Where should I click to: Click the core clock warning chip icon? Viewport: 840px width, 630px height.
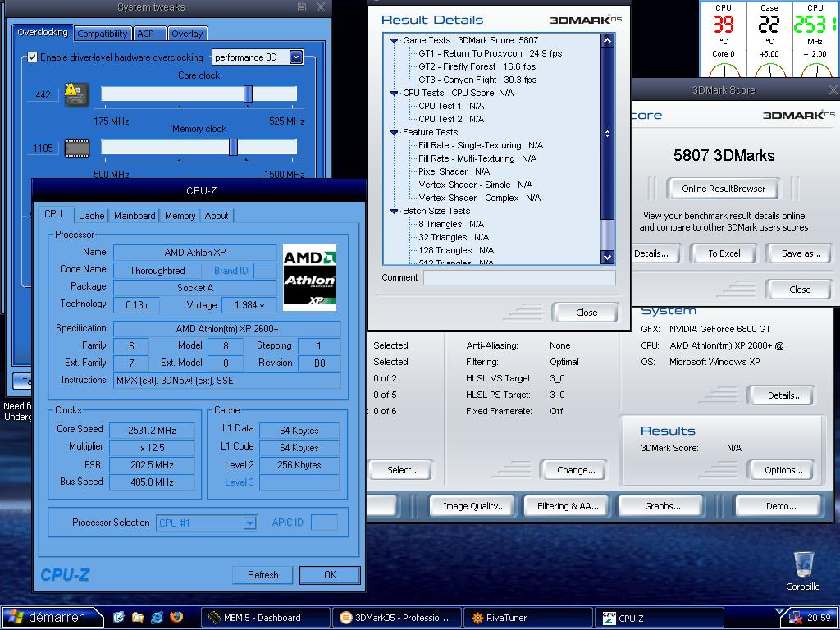(76, 94)
